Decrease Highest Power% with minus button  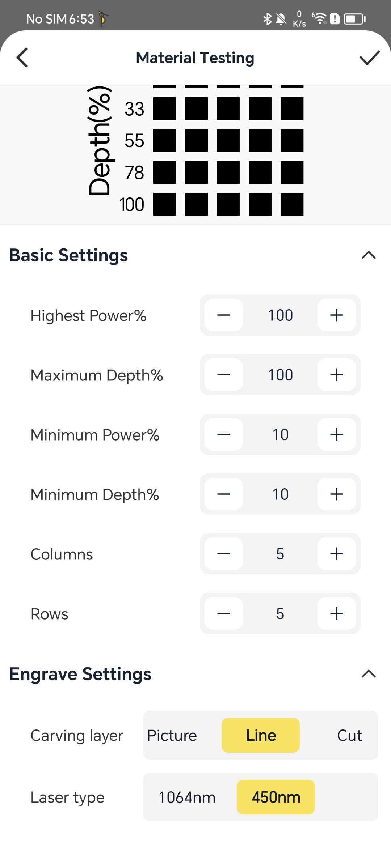[224, 315]
